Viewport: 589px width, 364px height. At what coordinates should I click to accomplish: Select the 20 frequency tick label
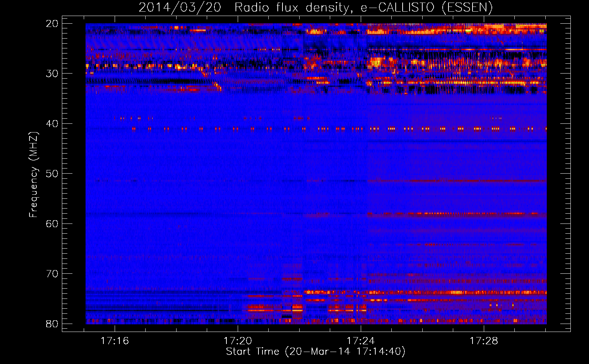[x=52, y=24]
